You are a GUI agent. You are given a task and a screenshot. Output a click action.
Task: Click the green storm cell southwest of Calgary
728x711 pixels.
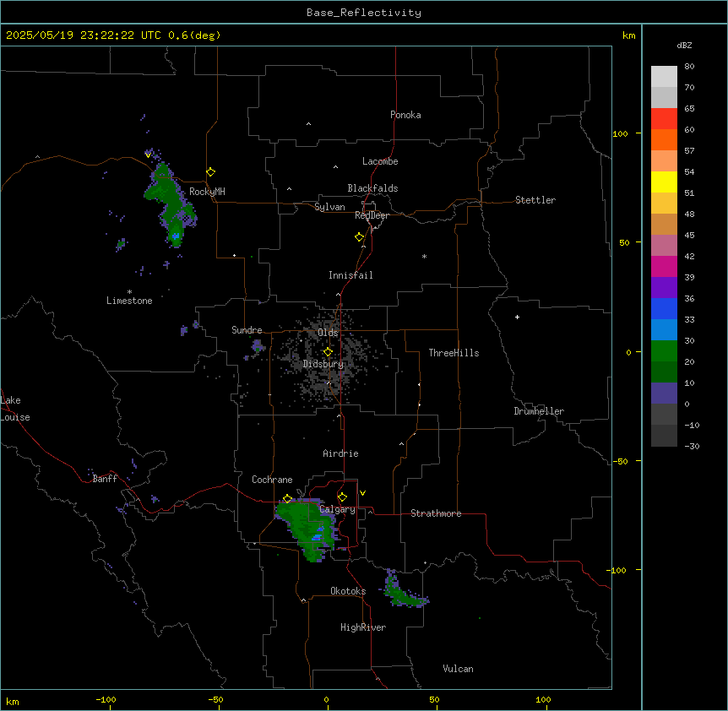coord(307,529)
